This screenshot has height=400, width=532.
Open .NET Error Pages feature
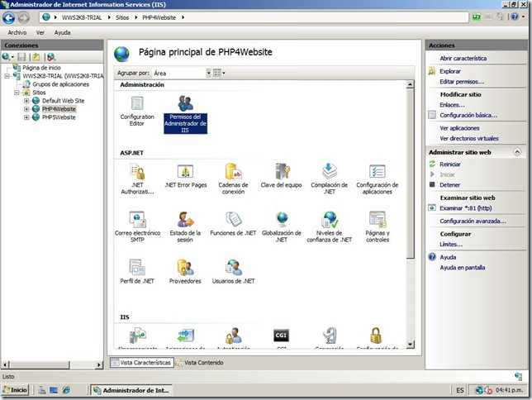(x=185, y=176)
